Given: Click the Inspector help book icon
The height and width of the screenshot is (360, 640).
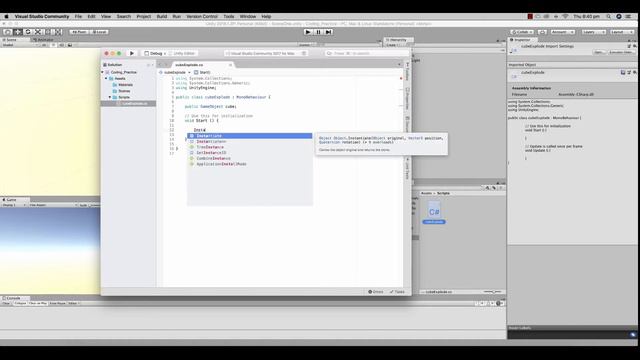Looking at the screenshot, I should click(623, 72).
